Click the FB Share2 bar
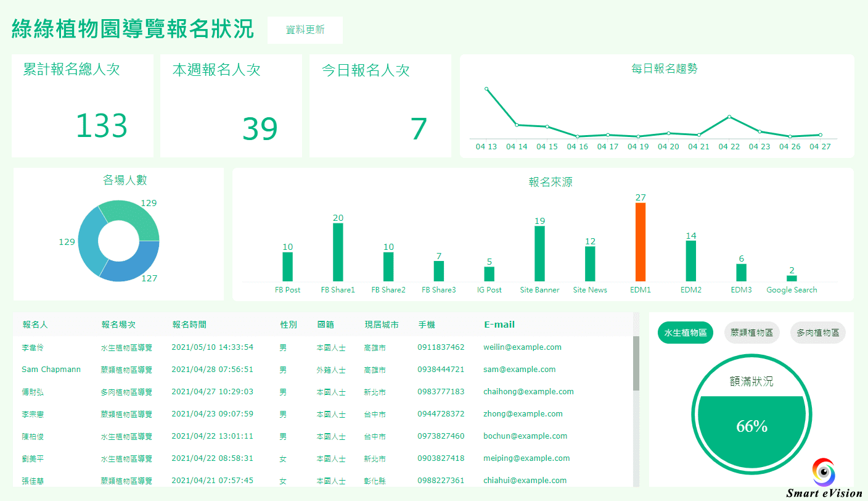This screenshot has height=501, width=868. click(388, 267)
